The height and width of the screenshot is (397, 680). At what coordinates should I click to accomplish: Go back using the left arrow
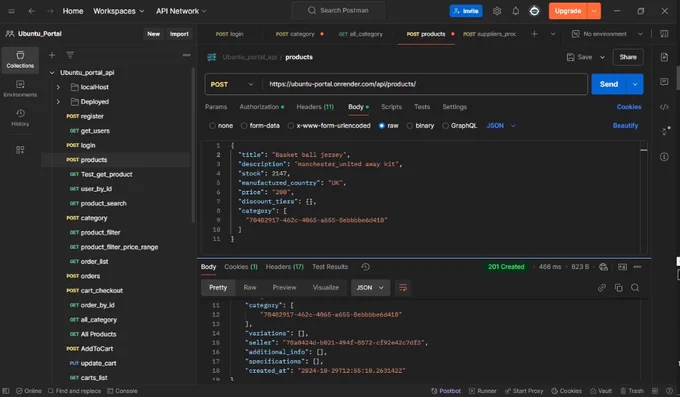coord(32,11)
